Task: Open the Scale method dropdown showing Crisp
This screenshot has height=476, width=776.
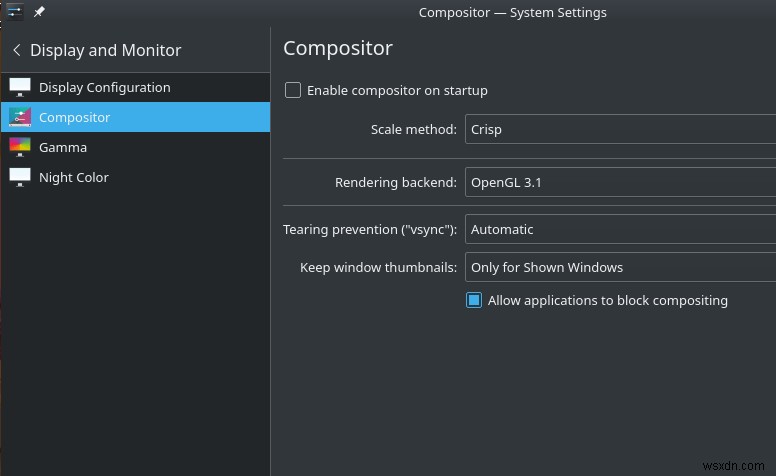Action: tap(621, 129)
